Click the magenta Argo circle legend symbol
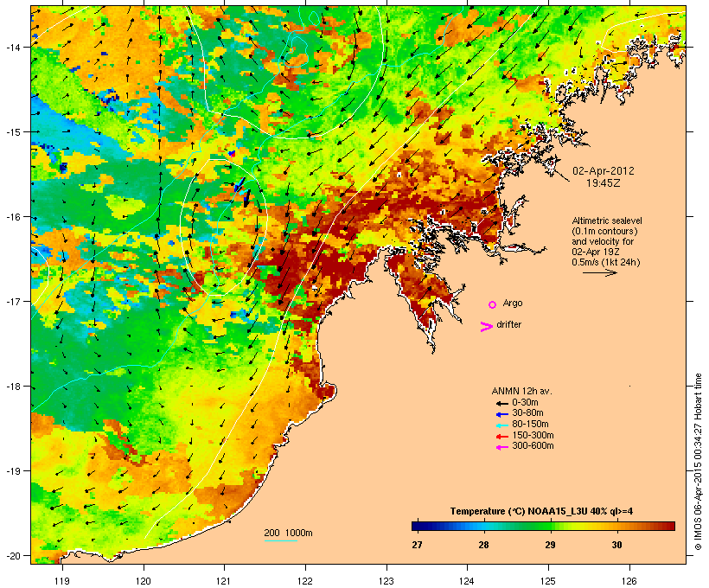 click(493, 304)
